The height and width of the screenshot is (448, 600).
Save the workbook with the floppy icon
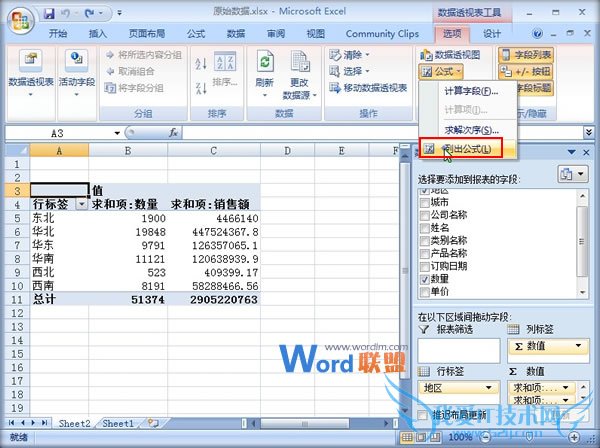click(x=49, y=14)
